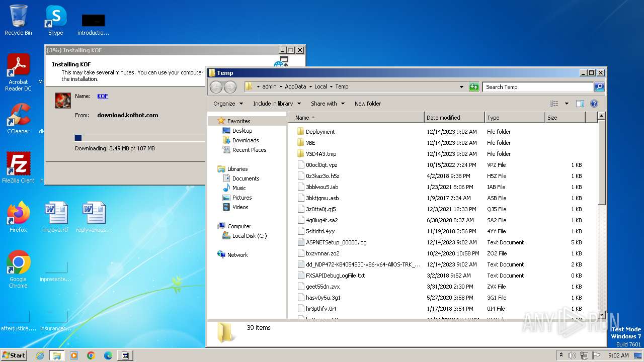Open the KOF link in installer window
644x362 pixels.
[103, 96]
